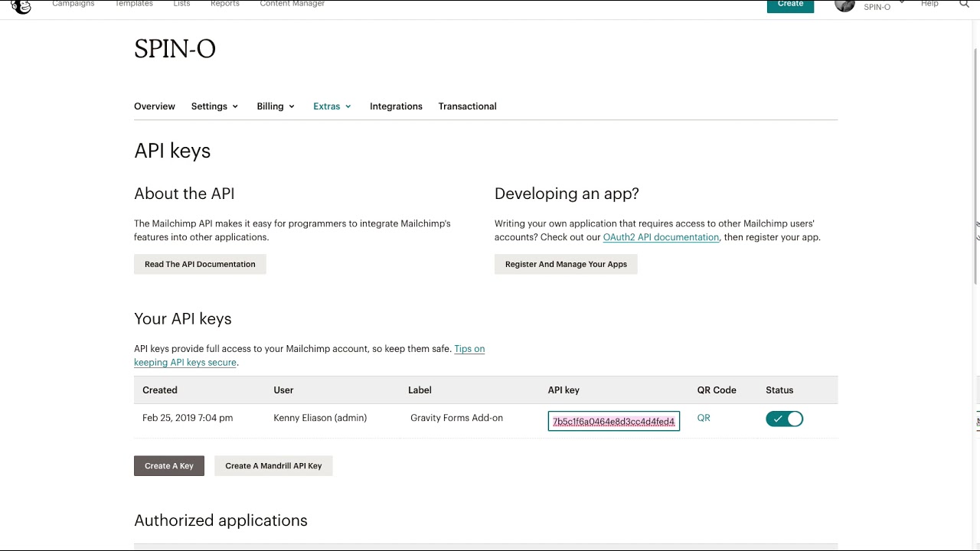Click the 'Feb 25, 2019 7:04 pm' cell
Viewport: 980px width, 551px height.
click(x=188, y=418)
